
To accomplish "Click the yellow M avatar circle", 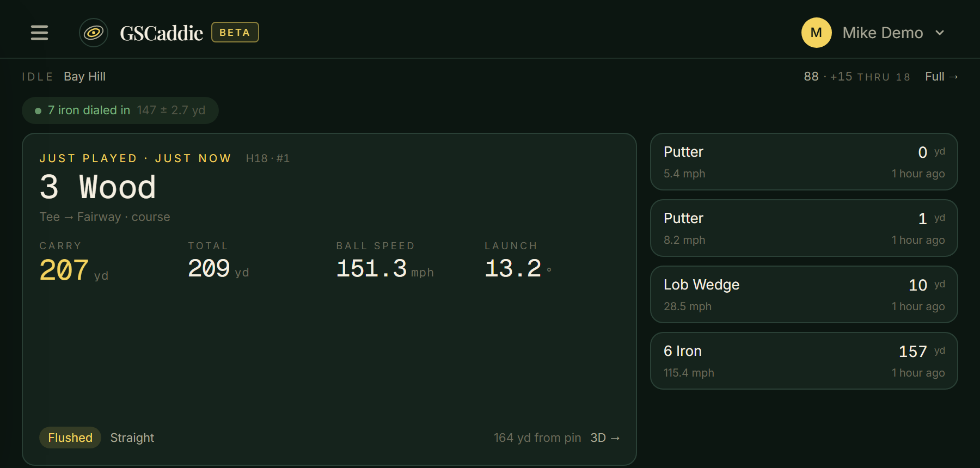I will [x=816, y=33].
